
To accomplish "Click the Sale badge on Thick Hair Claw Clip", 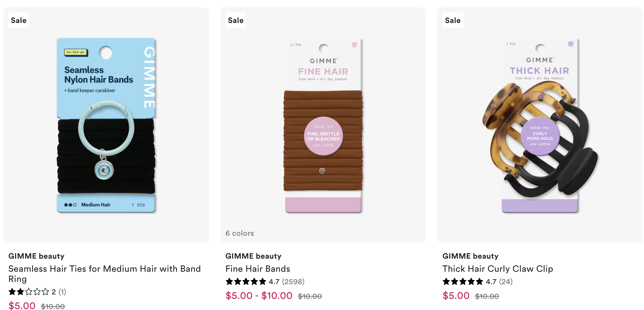I will [453, 20].
